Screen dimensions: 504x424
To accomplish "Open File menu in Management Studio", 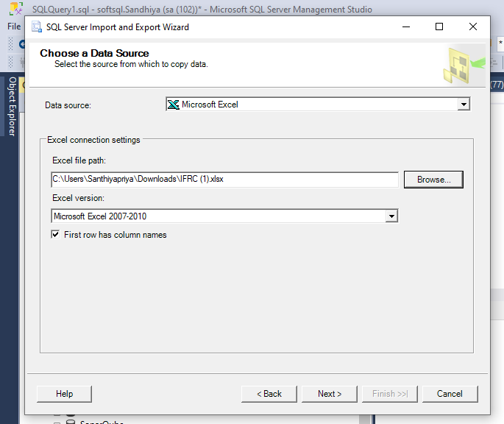I will point(14,26).
